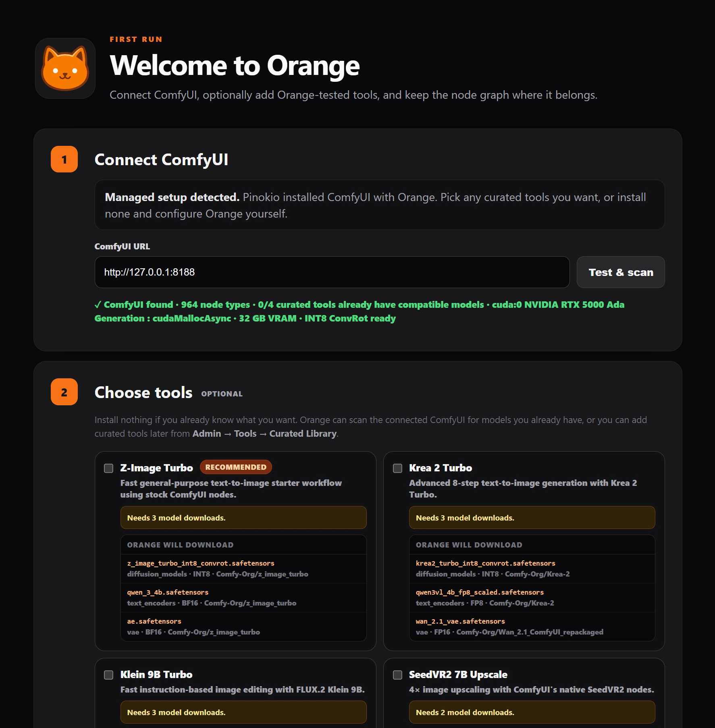Click krea2_turbo_int8_convrot.safetensors file name

(486, 563)
